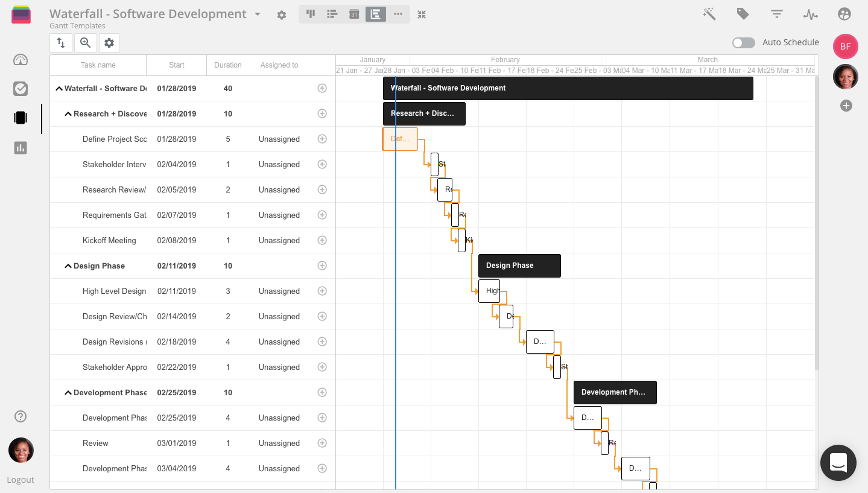
Task: Open the filter icon in top toolbar
Action: (777, 14)
